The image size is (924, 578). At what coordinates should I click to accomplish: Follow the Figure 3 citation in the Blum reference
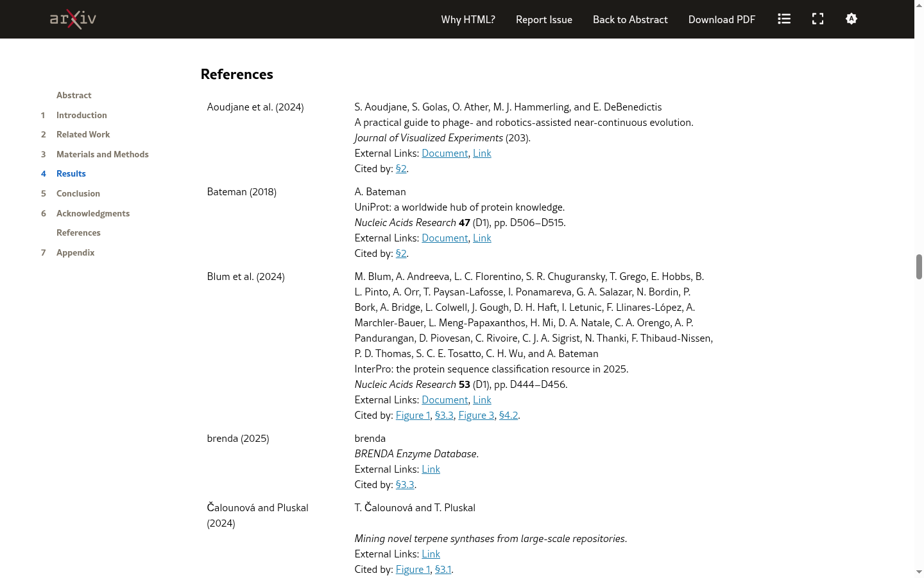(x=476, y=415)
